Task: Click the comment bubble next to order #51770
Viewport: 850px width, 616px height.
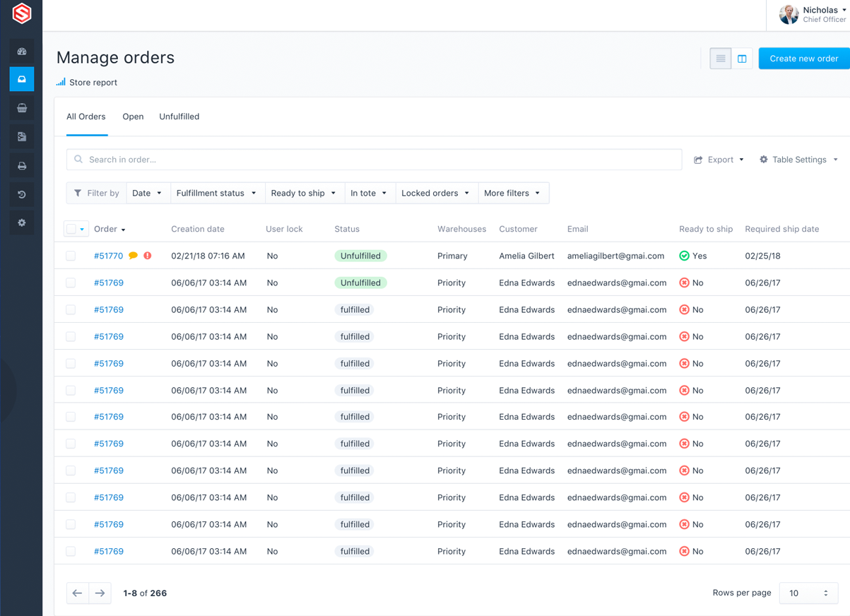Action: (133, 256)
